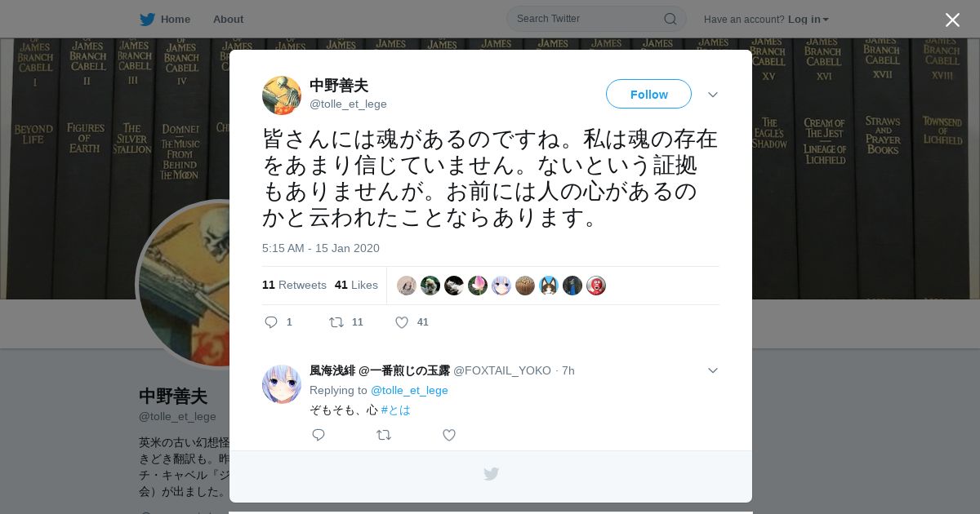Expand tweet options chevron beside Follow
The height and width of the screenshot is (514, 980).
click(713, 95)
